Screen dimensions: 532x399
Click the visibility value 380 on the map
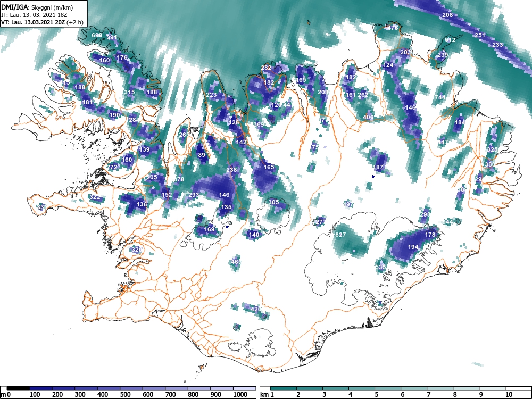pyautogui.click(x=489, y=164)
